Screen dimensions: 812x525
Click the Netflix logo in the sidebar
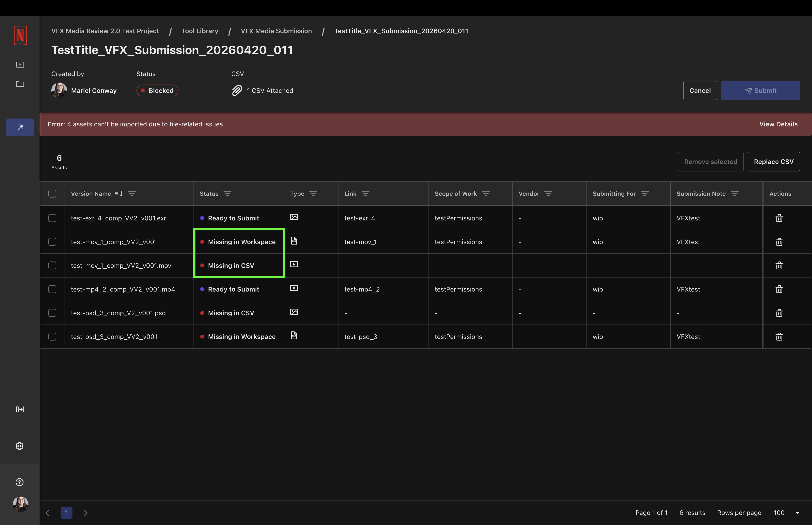tap(20, 35)
